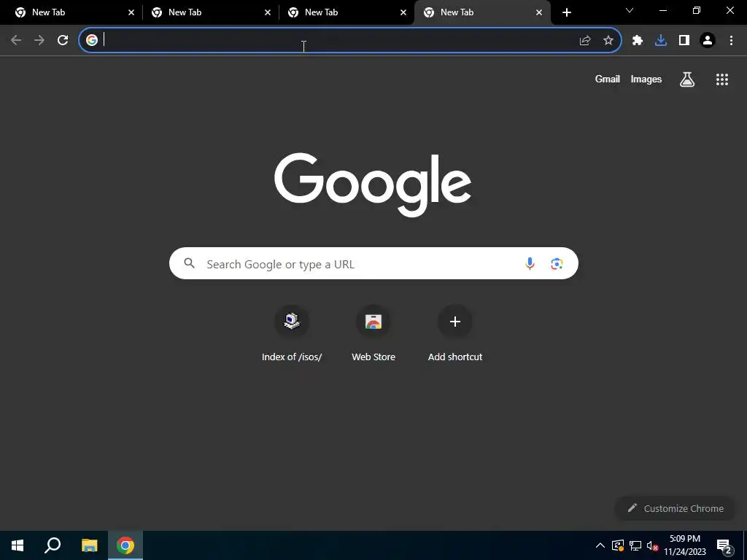747x560 pixels.
Task: Open Windows taskbar search
Action: click(x=53, y=545)
